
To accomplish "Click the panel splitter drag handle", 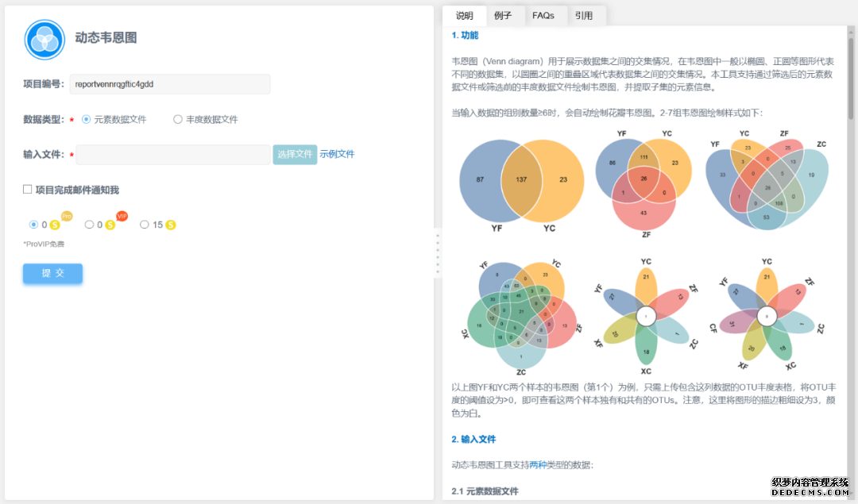I will [x=438, y=254].
